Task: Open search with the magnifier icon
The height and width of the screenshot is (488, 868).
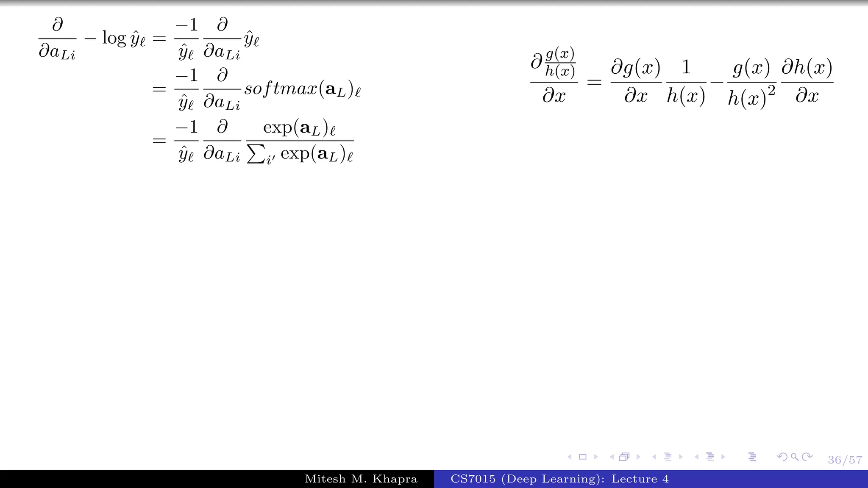Action: 795,457
